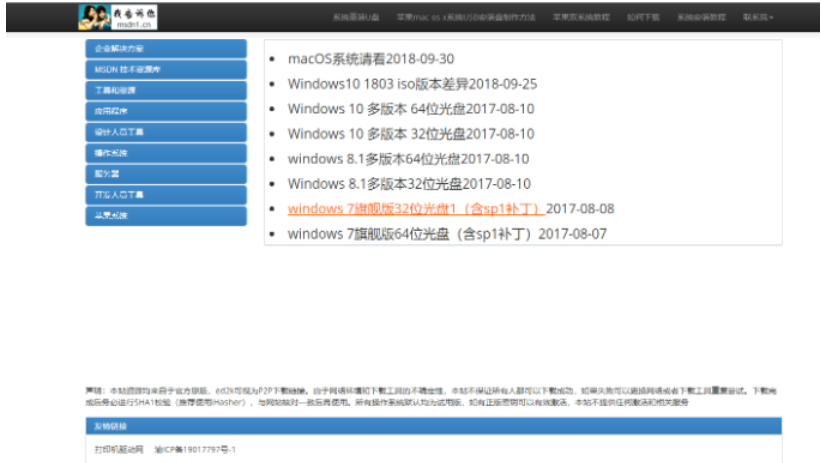Image resolution: width=822 pixels, height=463 pixels.
Task: Click highlighted windows 7旗舰版32位光盘 link
Action: pyautogui.click(x=415, y=209)
